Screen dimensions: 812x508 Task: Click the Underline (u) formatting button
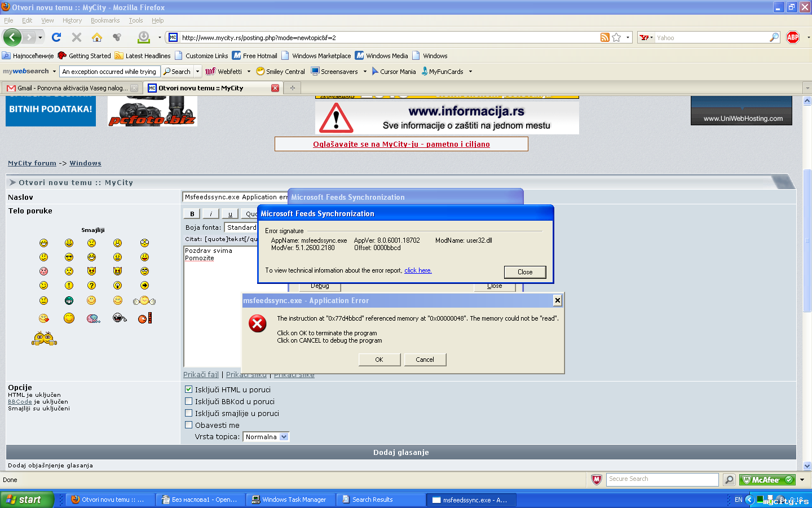coord(230,214)
